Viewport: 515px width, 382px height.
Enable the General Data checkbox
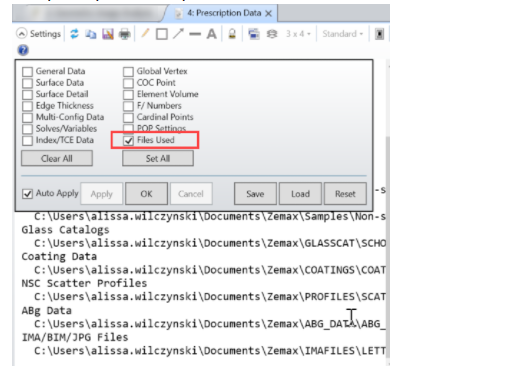27,71
